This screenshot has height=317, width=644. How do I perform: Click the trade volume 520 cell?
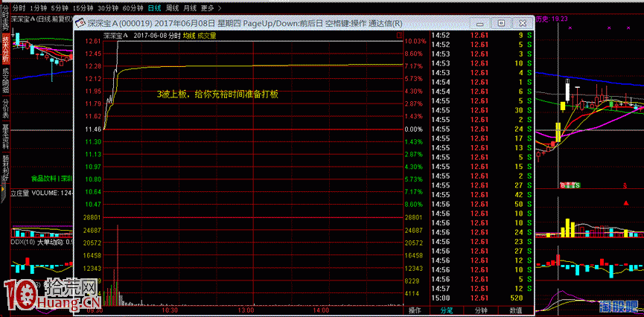pos(515,298)
